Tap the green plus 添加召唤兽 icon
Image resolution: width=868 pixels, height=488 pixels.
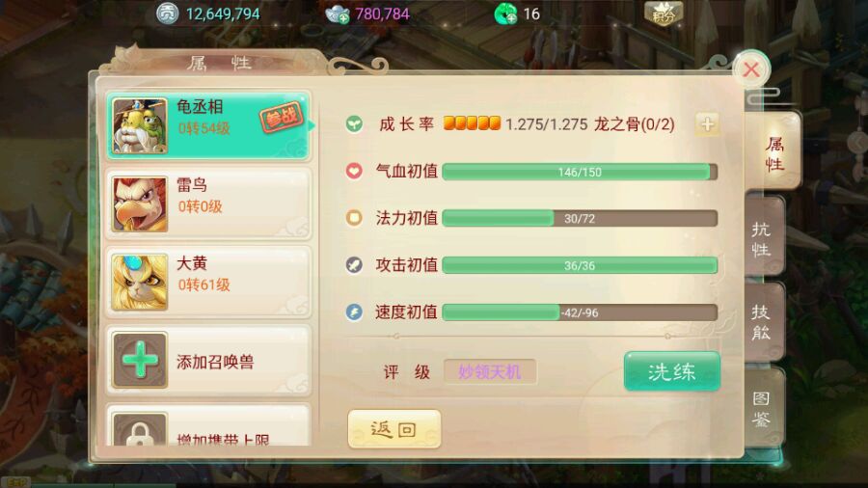click(140, 360)
